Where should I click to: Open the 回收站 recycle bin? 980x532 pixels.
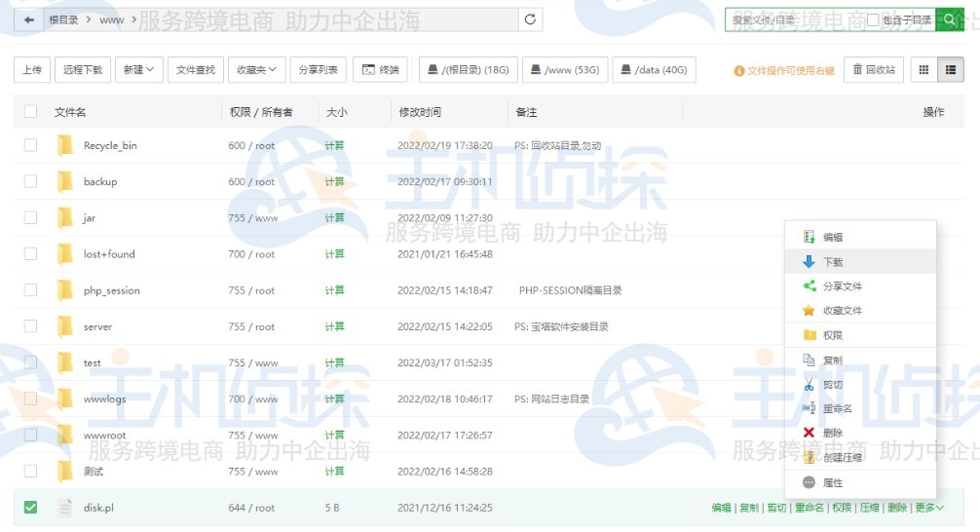pos(874,70)
